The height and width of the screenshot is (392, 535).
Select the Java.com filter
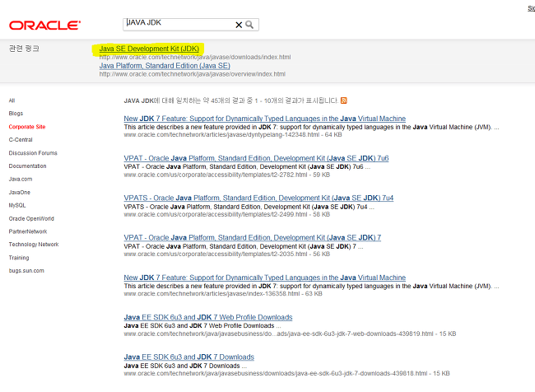tap(21, 179)
